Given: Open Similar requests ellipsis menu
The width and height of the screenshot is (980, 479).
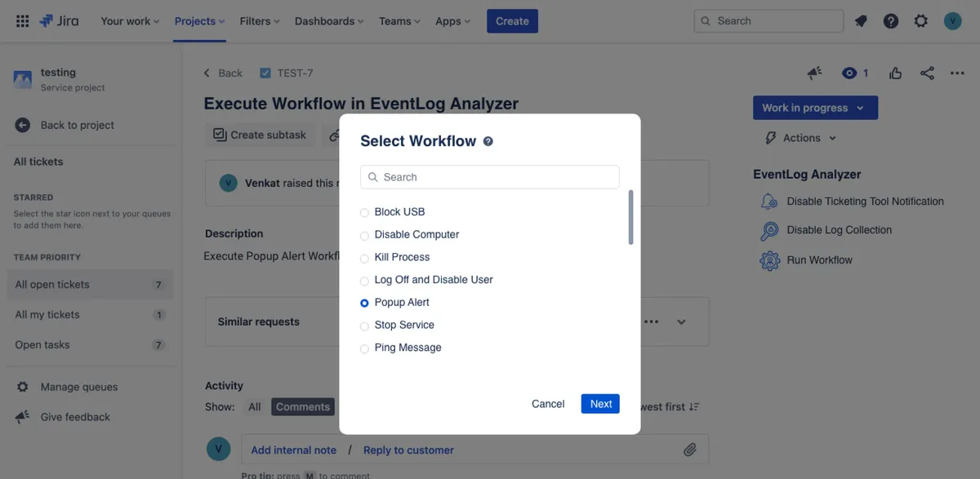Looking at the screenshot, I should (651, 322).
